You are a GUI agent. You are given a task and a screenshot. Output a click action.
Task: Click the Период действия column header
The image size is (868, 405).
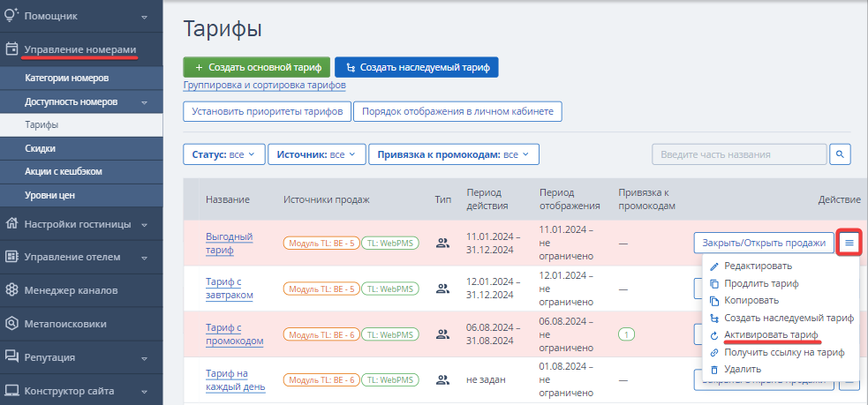(x=487, y=199)
